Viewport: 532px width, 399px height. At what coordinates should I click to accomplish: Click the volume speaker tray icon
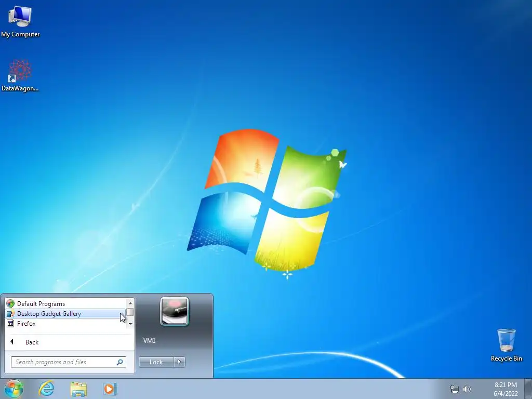click(467, 389)
